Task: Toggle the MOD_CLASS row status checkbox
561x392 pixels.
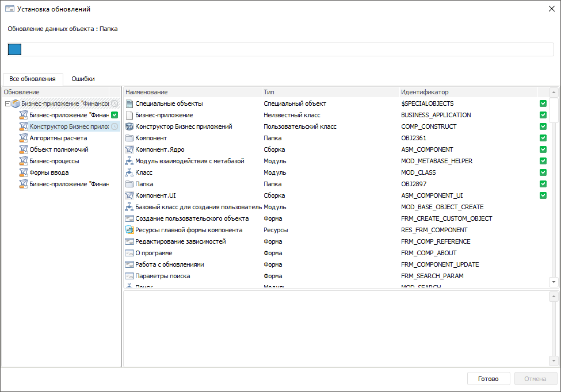Action: click(543, 172)
